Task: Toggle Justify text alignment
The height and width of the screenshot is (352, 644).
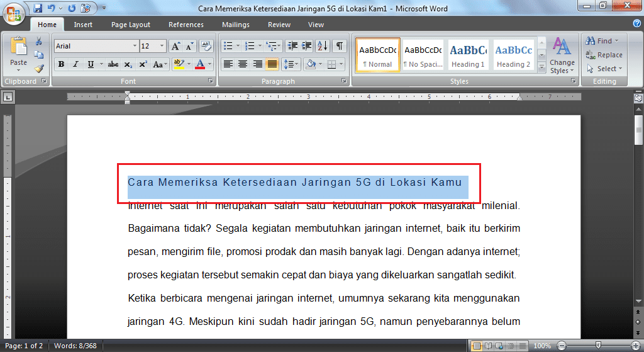Action: point(272,64)
